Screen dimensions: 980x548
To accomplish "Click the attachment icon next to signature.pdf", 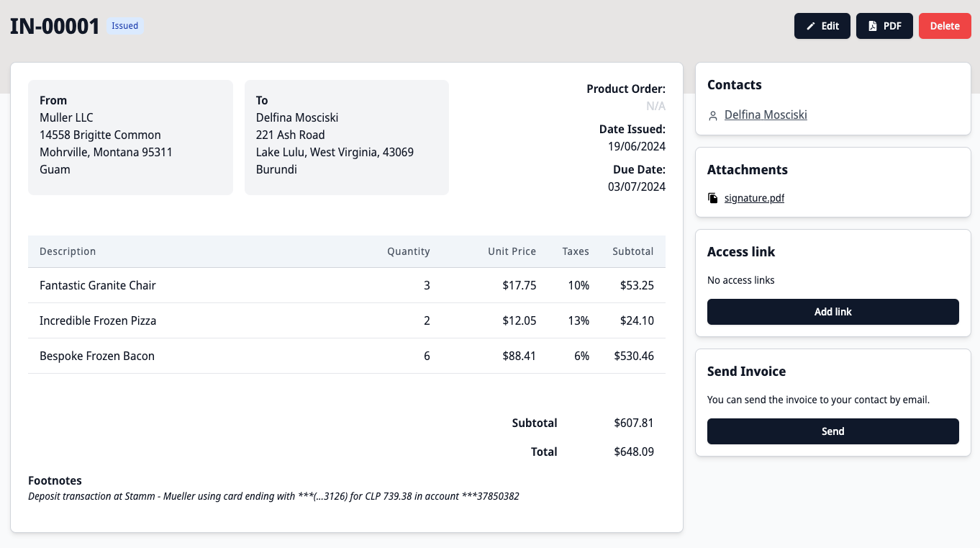I will [712, 197].
